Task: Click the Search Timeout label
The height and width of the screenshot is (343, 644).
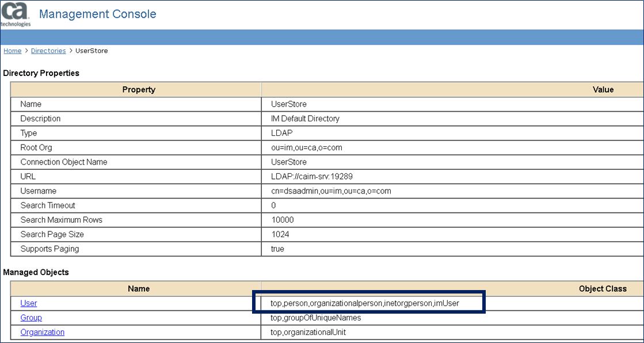Action: [48, 205]
